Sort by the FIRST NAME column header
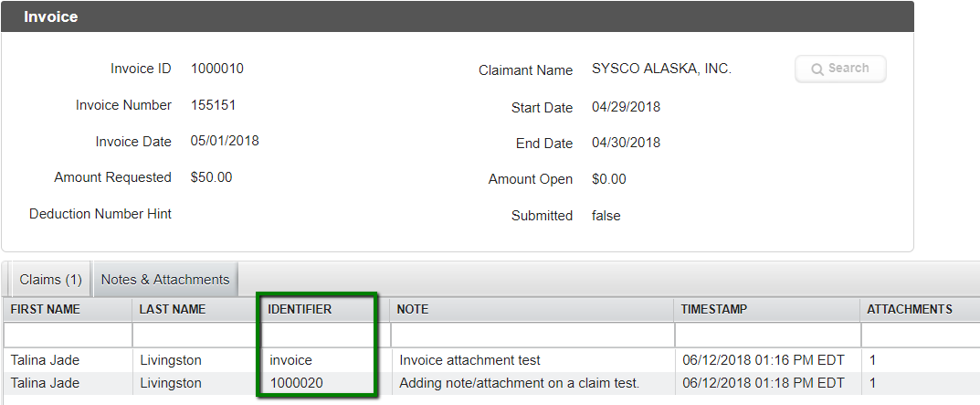980x405 pixels. 46,310
